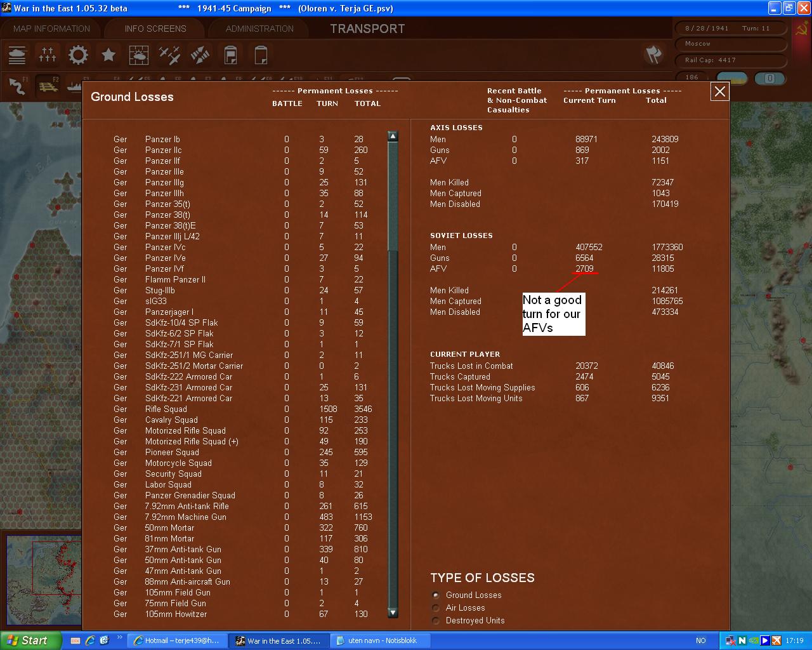Click the crossed flags icon
The image size is (812, 650).
[x=654, y=54]
